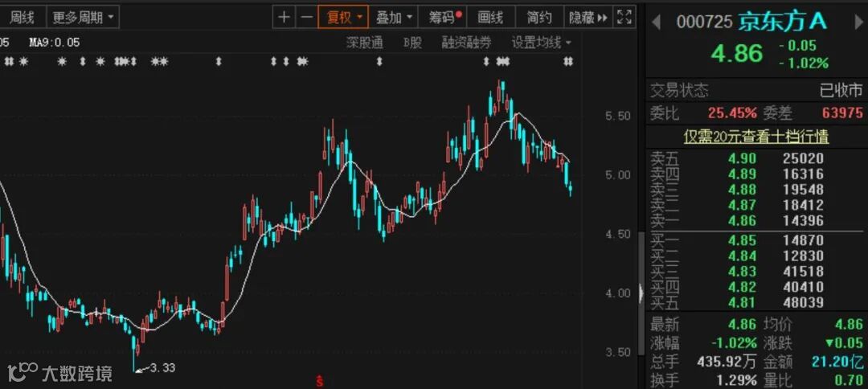Select the 买五 volume 48039
868x389 pixels.
point(803,302)
